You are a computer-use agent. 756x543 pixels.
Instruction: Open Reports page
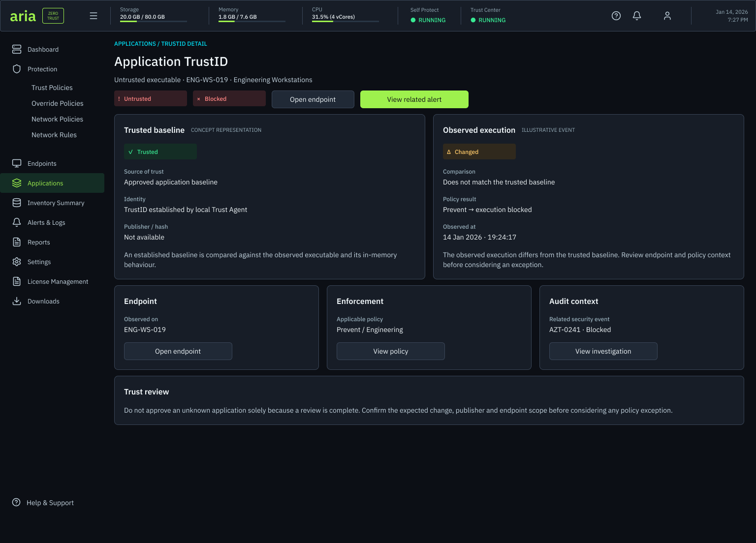[x=52, y=242]
